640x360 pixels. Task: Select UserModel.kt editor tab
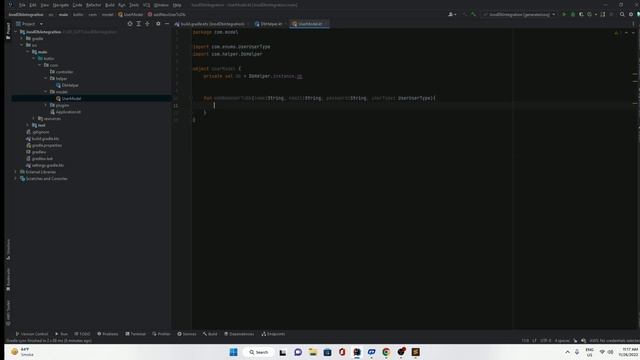(309, 24)
